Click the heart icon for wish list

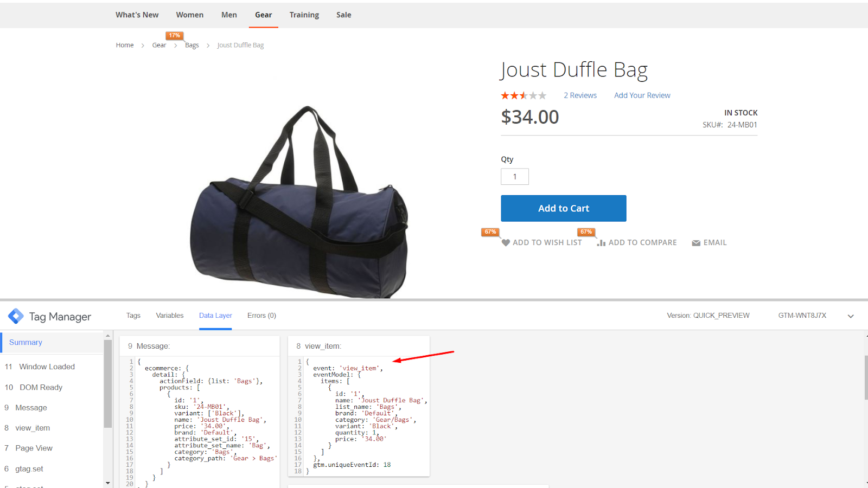[x=506, y=243]
